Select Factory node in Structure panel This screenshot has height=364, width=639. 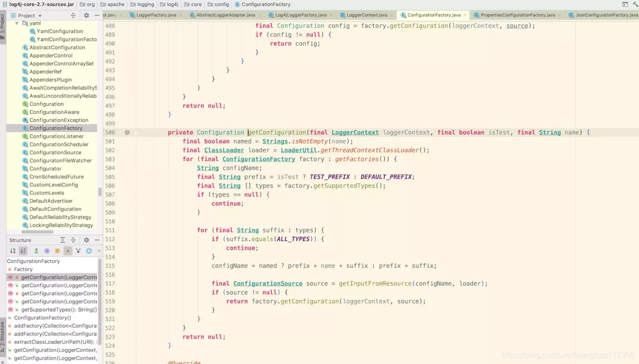click(20, 269)
